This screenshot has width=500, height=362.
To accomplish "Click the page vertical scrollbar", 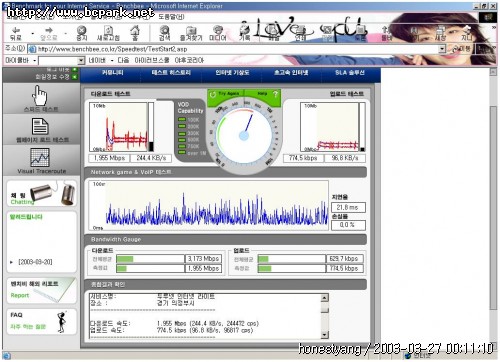I will pyautogui.click(x=493, y=209).
